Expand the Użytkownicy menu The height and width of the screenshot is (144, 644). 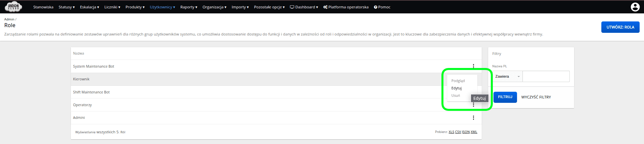(x=162, y=7)
